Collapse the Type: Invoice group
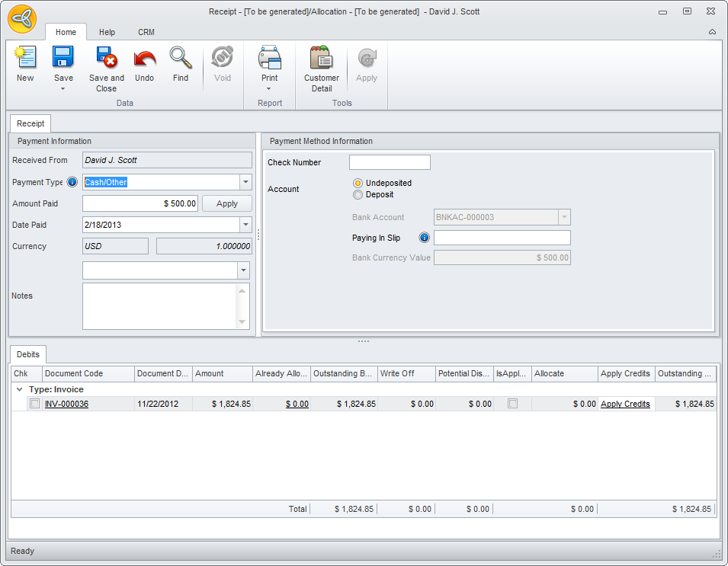Screen dimensions: 728x566 coord(20,389)
